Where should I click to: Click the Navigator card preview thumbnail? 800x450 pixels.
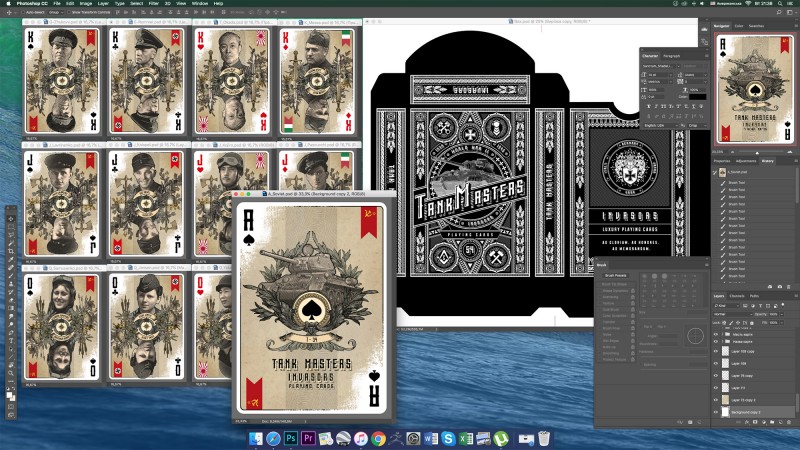[x=755, y=88]
